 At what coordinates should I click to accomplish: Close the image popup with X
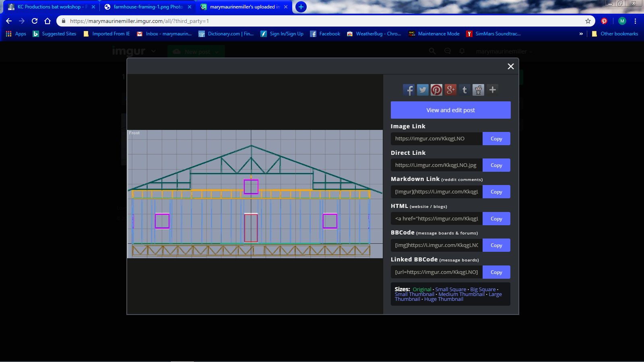(511, 66)
